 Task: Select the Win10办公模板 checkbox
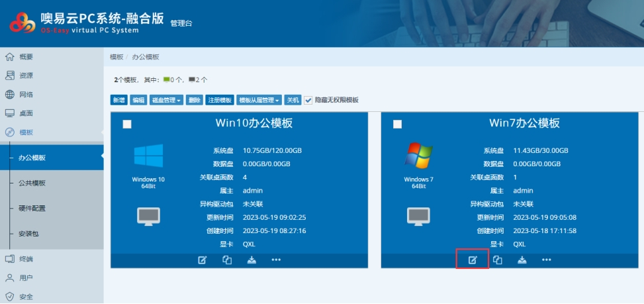click(x=127, y=124)
